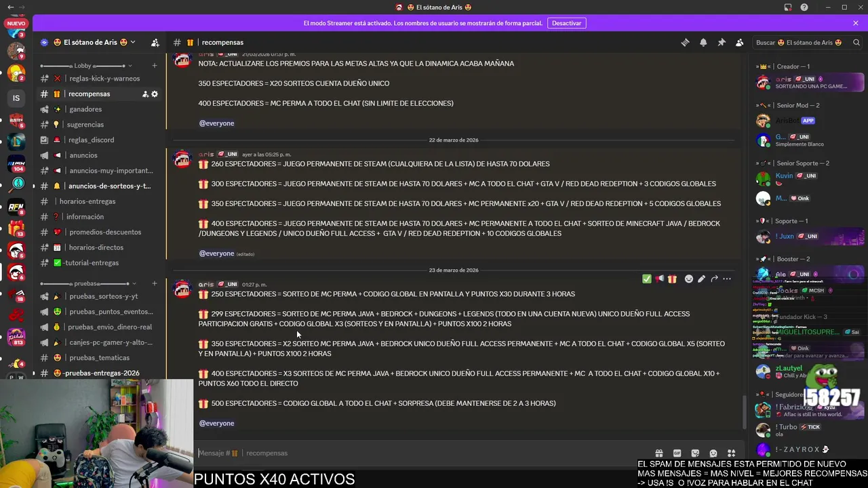
Task: Open more message options ellipsis
Action: [x=727, y=279]
